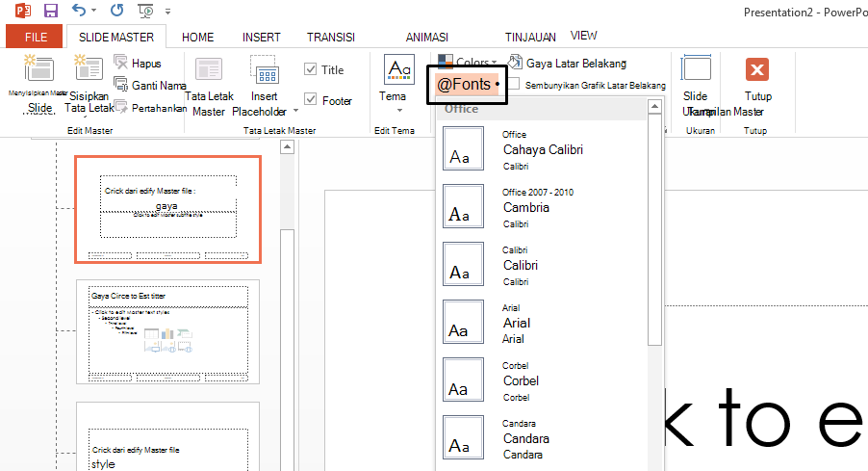Image resolution: width=868 pixels, height=471 pixels.
Task: Open the Slide Ukuran size button
Action: 696,86
